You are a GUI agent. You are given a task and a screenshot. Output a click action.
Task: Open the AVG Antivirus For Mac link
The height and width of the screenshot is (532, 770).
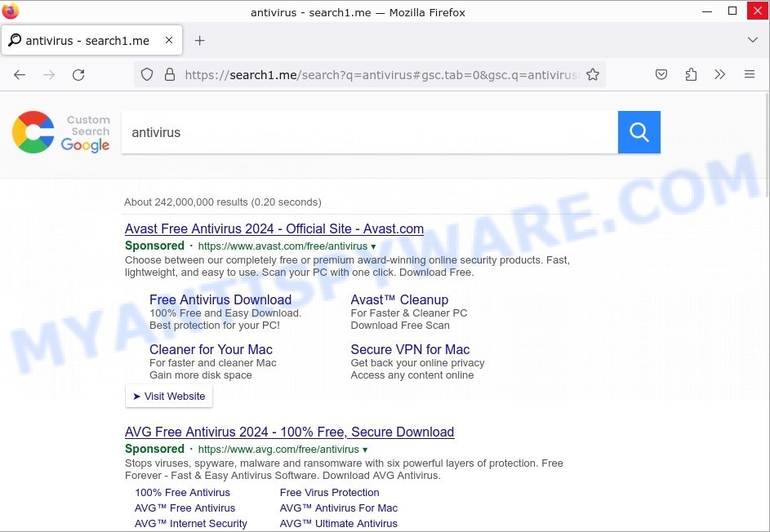(x=338, y=508)
